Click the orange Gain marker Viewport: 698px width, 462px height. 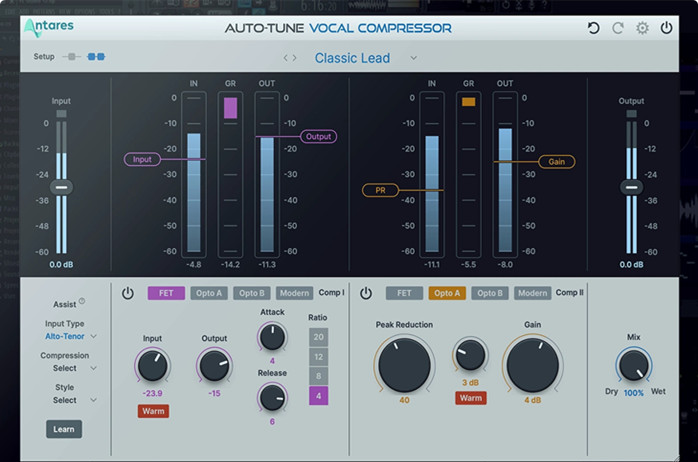click(x=556, y=162)
